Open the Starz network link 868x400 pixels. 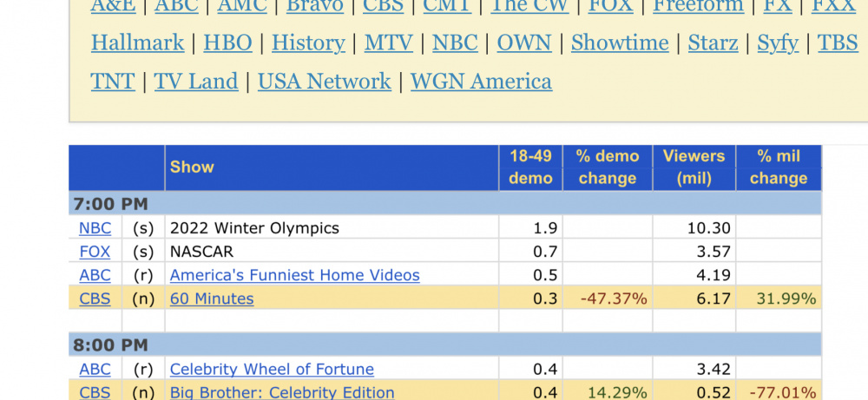click(x=713, y=43)
